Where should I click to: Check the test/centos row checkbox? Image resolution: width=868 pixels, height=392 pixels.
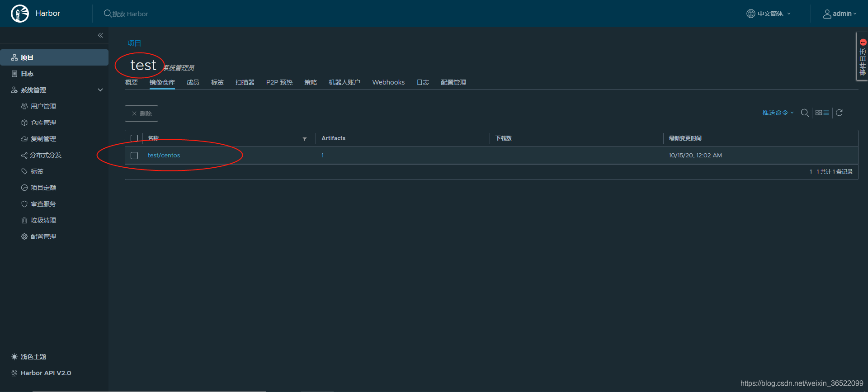[x=134, y=156]
